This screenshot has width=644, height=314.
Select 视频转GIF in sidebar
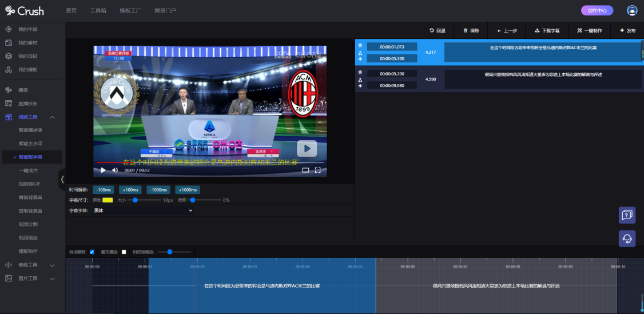point(29,184)
